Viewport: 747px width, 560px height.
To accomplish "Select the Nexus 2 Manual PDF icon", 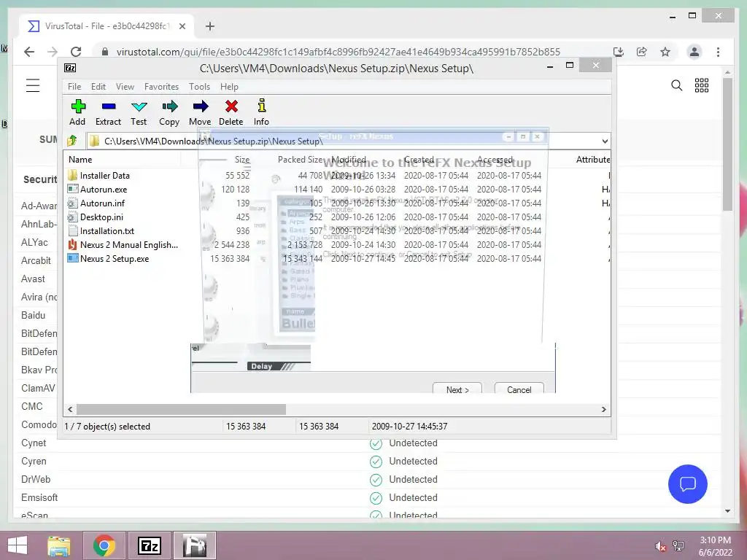I will [72, 245].
